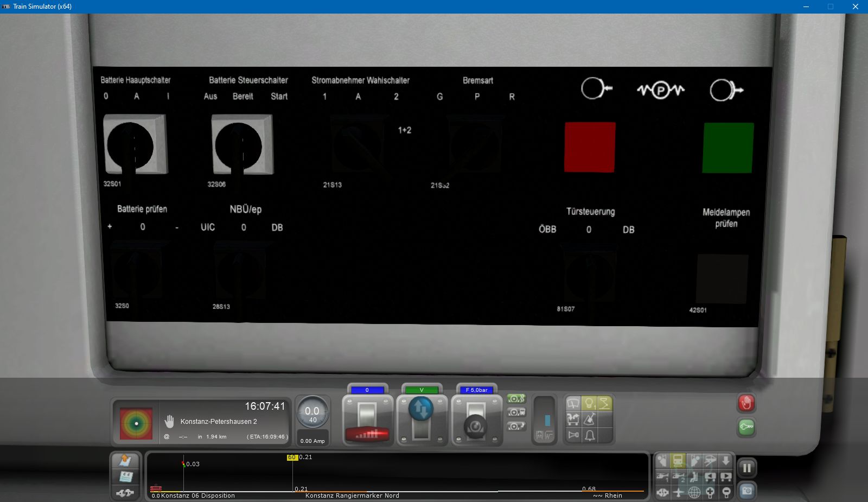
Task: Pause the simulation
Action: (x=747, y=468)
